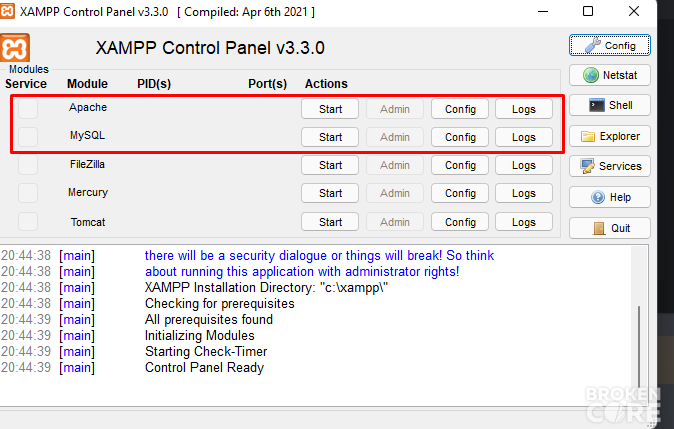The width and height of the screenshot is (674, 429).
Task: Start the Mercury module
Action: tap(330, 193)
